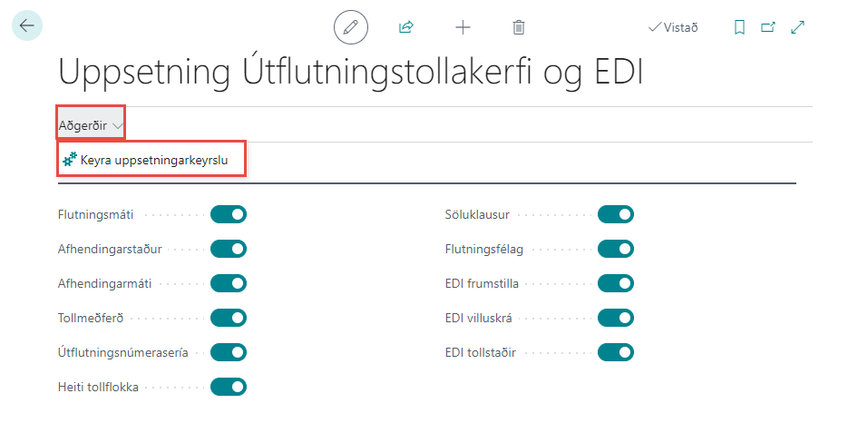Select Keyra uppsetningarkeyrslu menu item
Viewport: 868px width, 433px height.
[152, 161]
